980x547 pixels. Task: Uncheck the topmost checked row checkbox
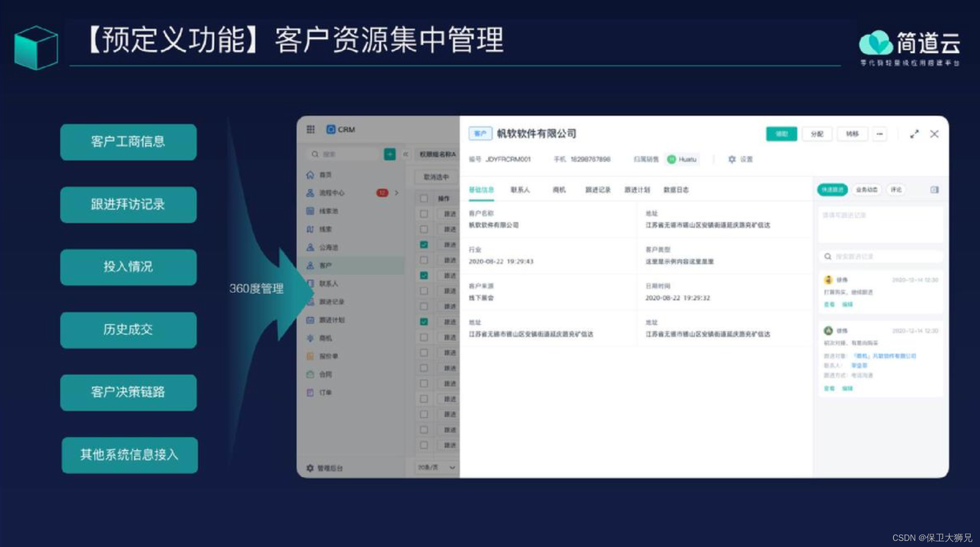pos(424,245)
